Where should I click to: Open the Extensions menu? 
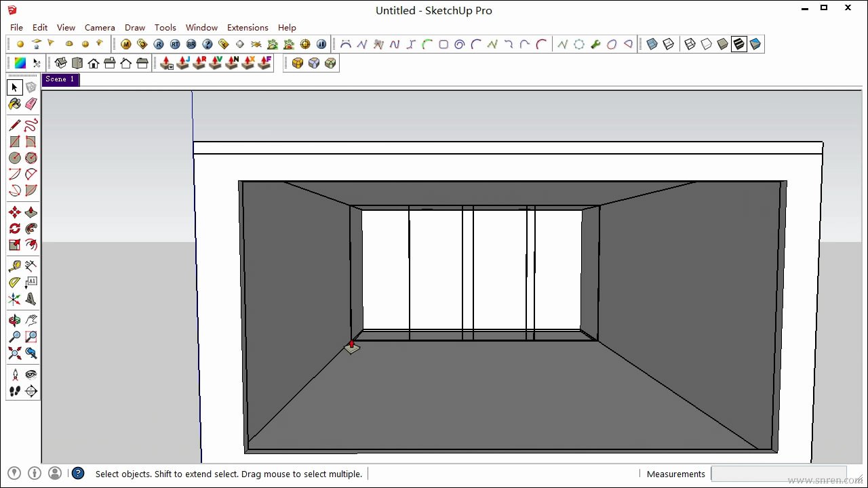[x=248, y=27]
